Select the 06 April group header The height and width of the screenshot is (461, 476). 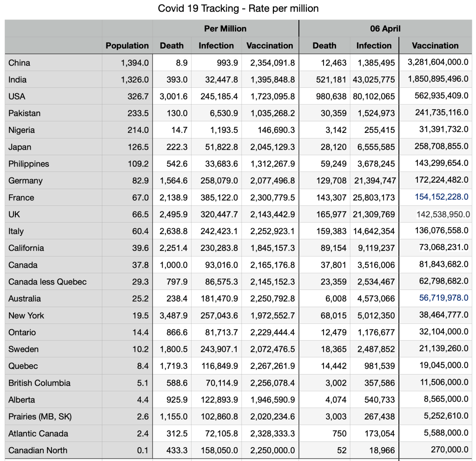point(385,29)
